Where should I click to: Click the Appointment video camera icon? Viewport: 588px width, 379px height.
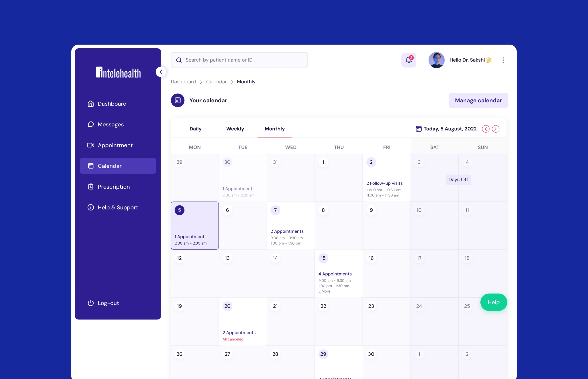tap(91, 145)
